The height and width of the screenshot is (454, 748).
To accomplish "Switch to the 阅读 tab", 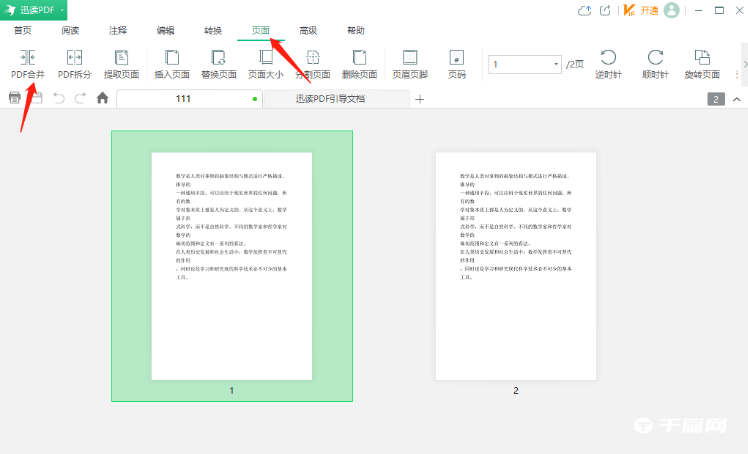I will tap(70, 31).
